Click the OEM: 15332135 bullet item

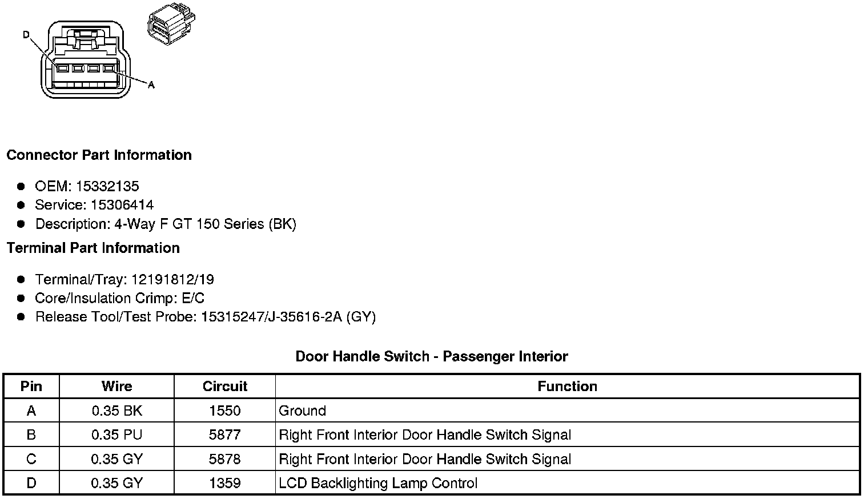(x=87, y=186)
